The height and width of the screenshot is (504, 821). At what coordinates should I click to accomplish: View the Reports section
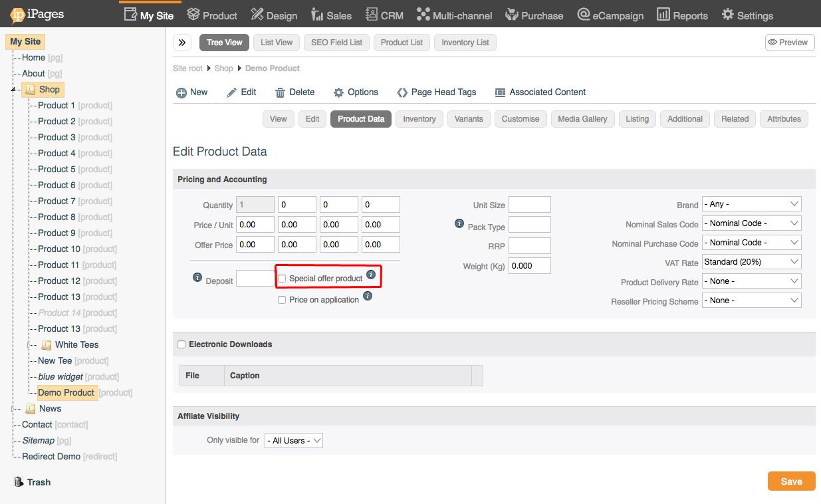click(682, 15)
